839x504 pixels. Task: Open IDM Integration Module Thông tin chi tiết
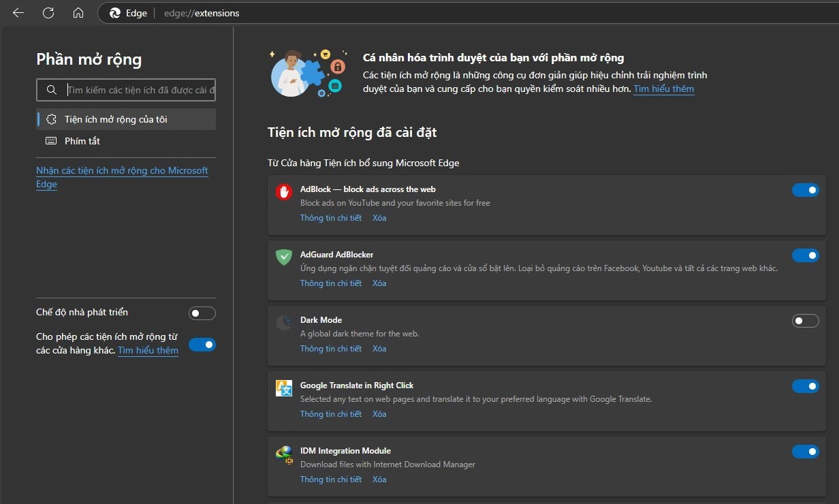[331, 479]
